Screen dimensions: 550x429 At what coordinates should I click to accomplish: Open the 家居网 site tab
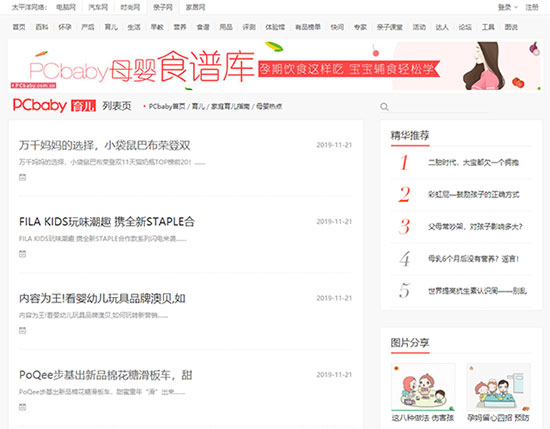click(x=195, y=7)
